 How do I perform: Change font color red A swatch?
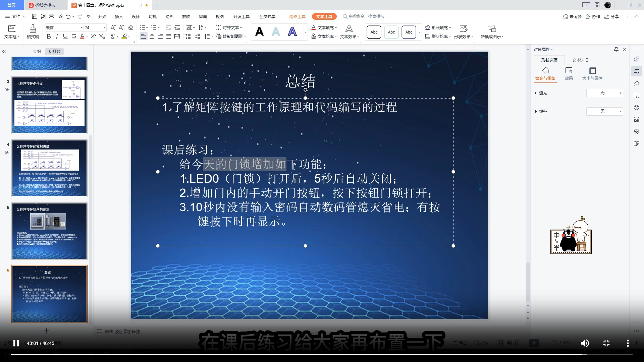[82, 36]
